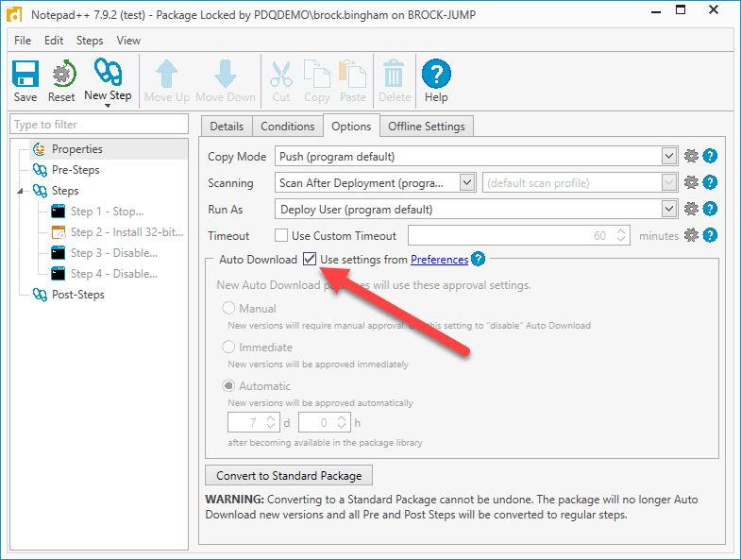Click the days spinner arrows
This screenshot has width=741, height=560.
click(x=271, y=422)
